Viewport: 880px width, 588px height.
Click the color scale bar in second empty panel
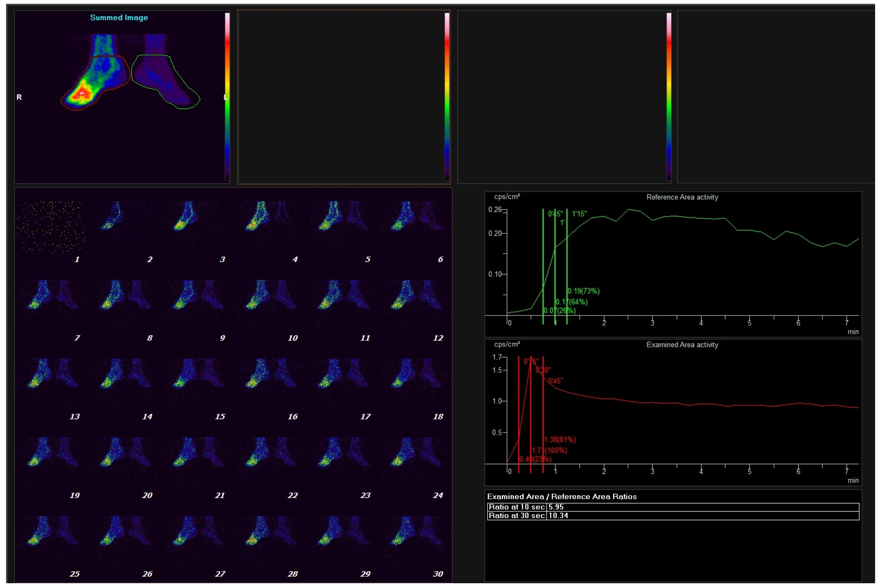pyautogui.click(x=447, y=97)
